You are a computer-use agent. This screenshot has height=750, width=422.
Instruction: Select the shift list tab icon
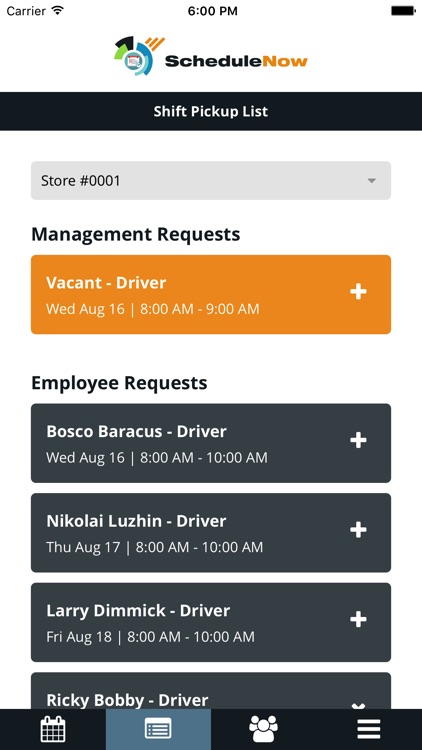click(x=158, y=729)
